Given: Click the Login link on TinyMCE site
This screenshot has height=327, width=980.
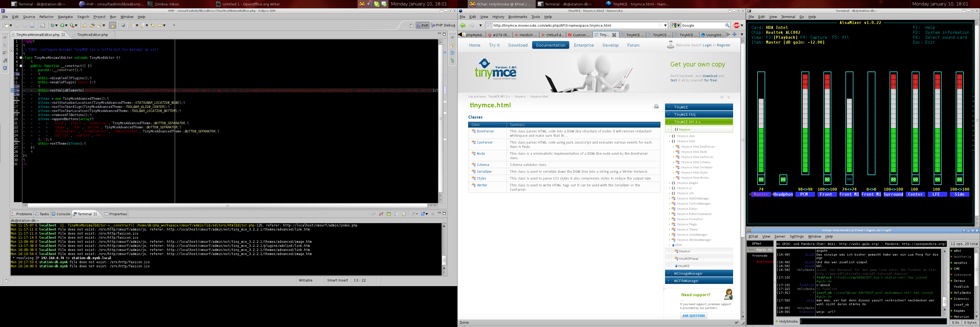Looking at the screenshot, I should tap(707, 45).
